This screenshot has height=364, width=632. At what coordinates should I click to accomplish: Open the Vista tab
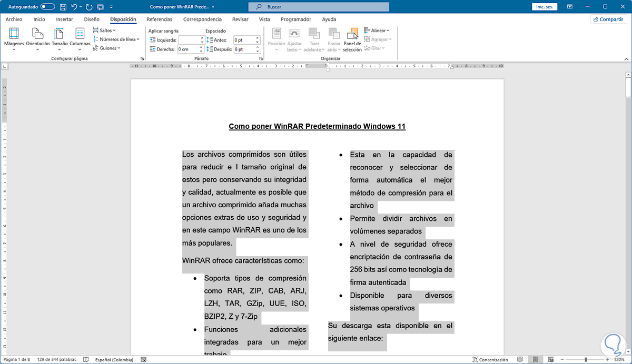pyautogui.click(x=264, y=19)
